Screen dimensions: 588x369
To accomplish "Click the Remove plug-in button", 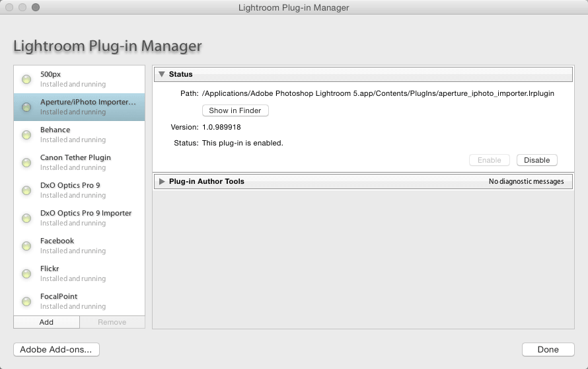I will pyautogui.click(x=112, y=322).
